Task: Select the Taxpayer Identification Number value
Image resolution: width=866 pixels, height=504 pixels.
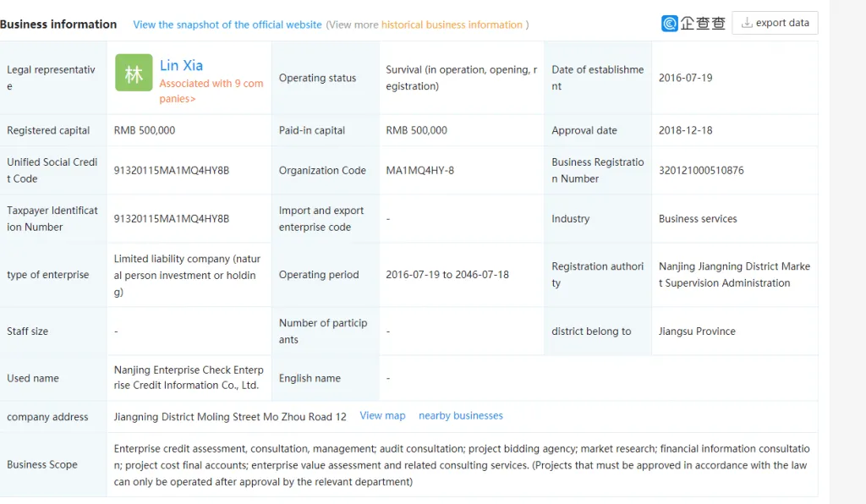Action: [x=171, y=219]
